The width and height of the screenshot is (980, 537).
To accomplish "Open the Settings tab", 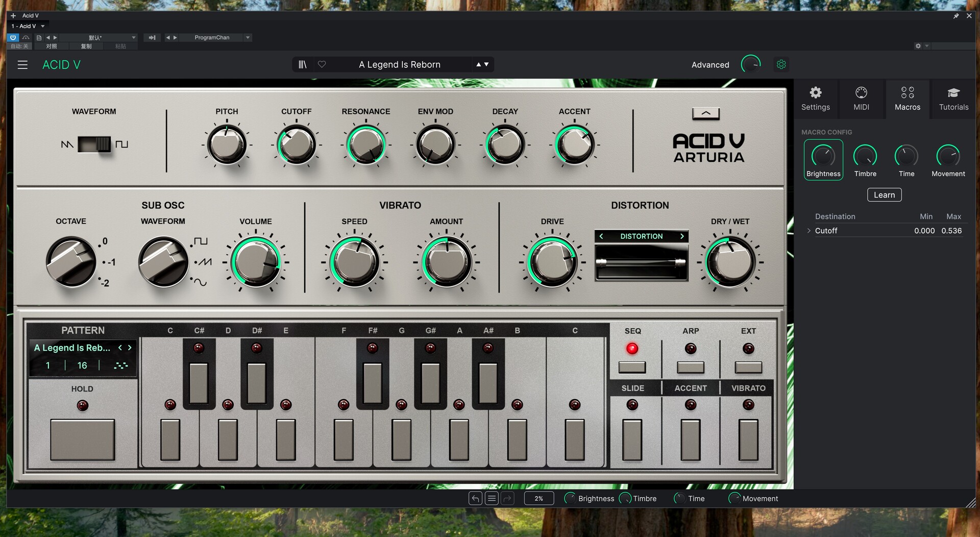I will 815,99.
